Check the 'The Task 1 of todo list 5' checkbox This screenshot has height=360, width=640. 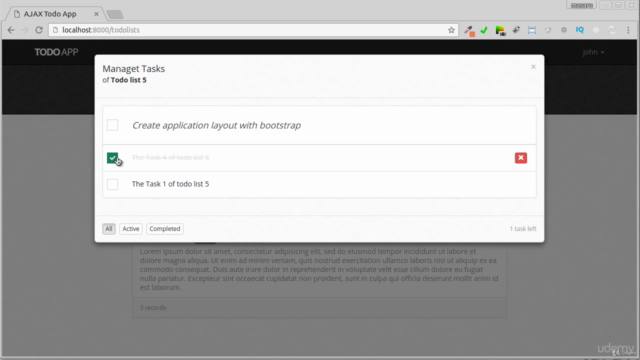pyautogui.click(x=112, y=184)
